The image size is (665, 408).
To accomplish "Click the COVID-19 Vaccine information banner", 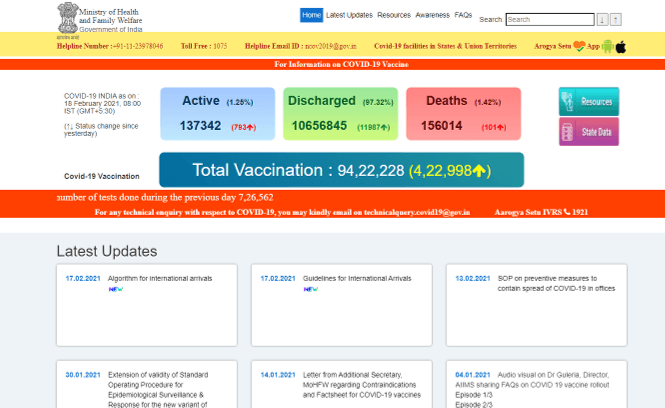I will pos(332,64).
